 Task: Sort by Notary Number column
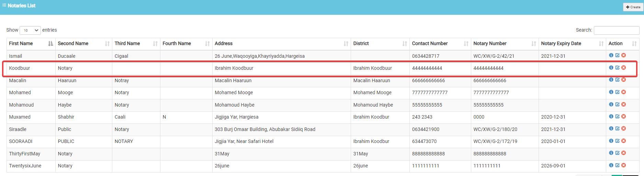[x=505, y=44]
